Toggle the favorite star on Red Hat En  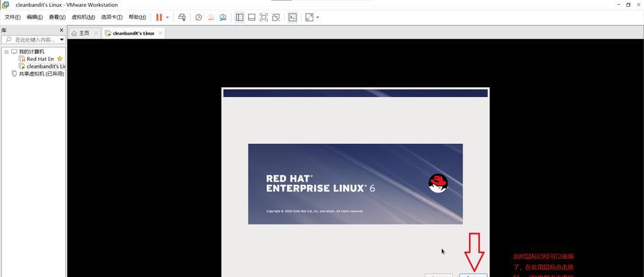pos(60,59)
